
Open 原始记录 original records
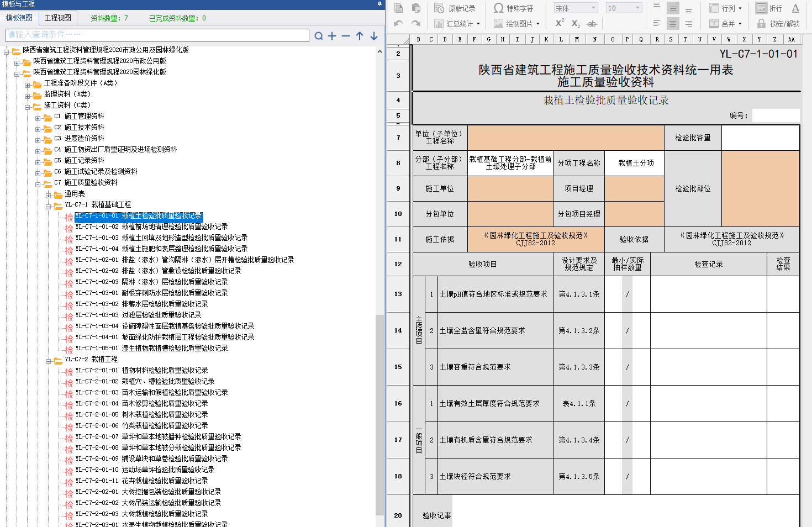tap(455, 8)
